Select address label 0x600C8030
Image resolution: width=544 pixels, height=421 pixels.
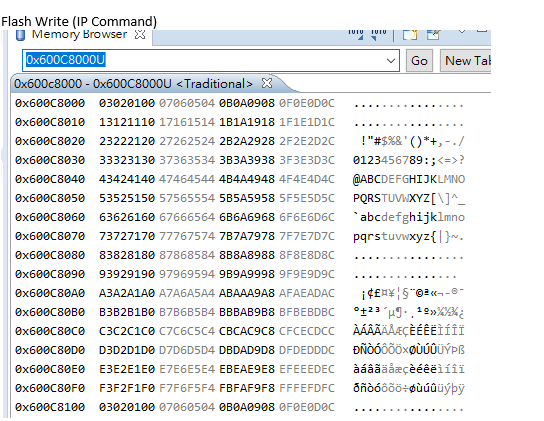pyautogui.click(x=50, y=160)
